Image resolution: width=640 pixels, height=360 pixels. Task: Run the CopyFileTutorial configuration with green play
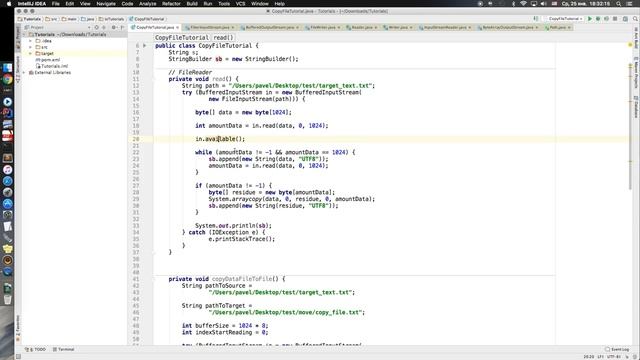pyautogui.click(x=589, y=19)
